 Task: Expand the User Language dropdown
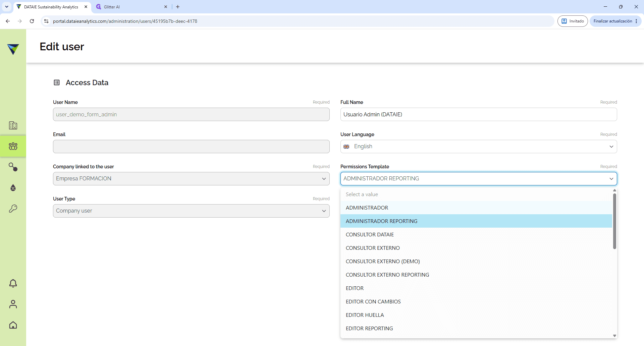point(479,147)
